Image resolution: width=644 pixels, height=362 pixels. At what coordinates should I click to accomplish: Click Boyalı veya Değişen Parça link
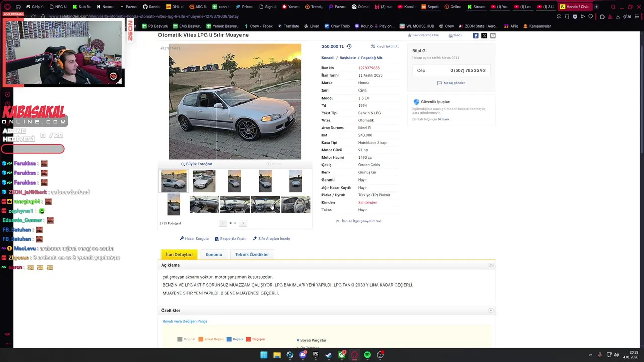pyautogui.click(x=185, y=321)
